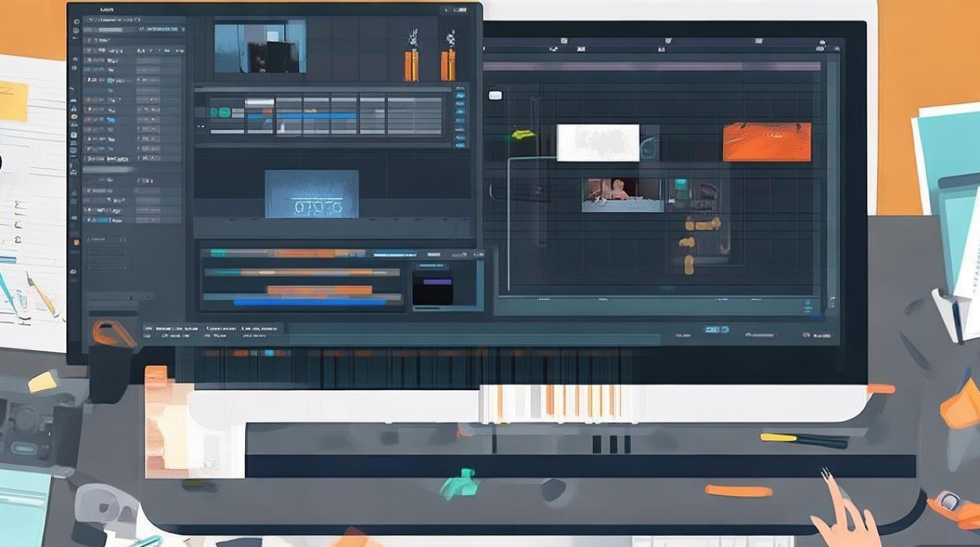
Task: Click the top blue icon beside the track strip
Action: (460, 95)
